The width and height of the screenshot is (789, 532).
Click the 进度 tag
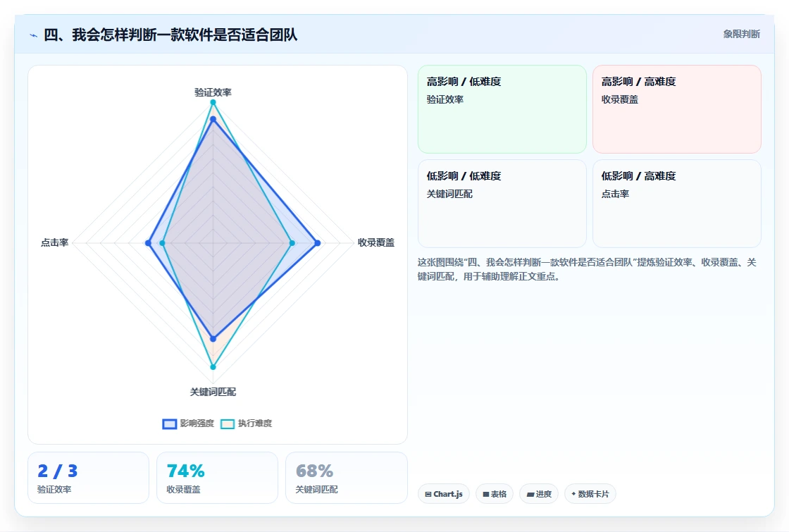point(539,494)
